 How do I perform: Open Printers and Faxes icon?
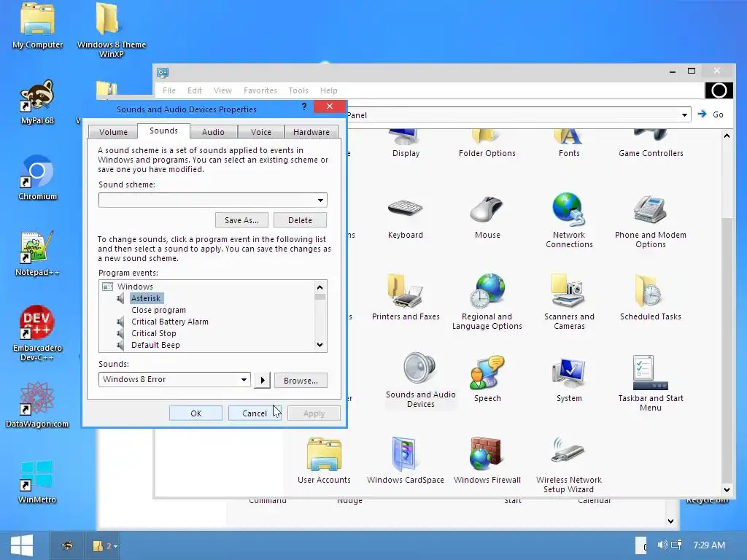coord(406,297)
